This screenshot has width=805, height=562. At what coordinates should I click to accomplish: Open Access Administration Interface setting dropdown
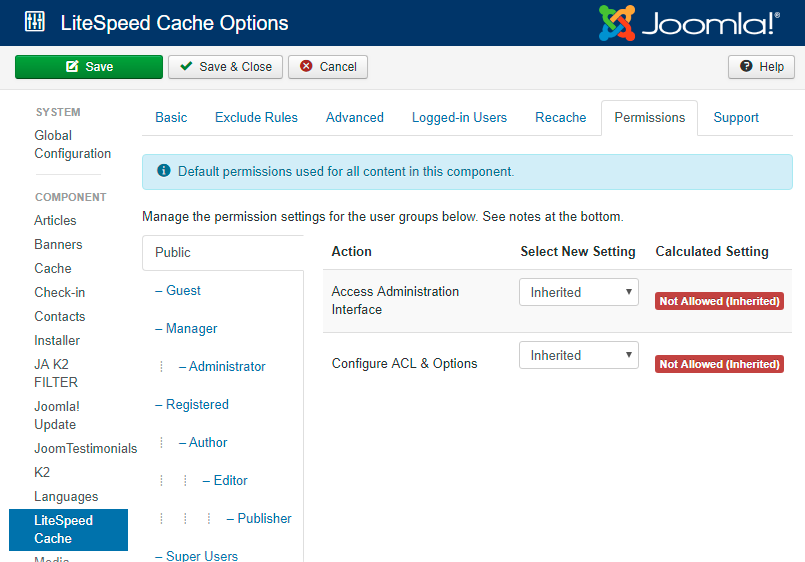point(579,292)
